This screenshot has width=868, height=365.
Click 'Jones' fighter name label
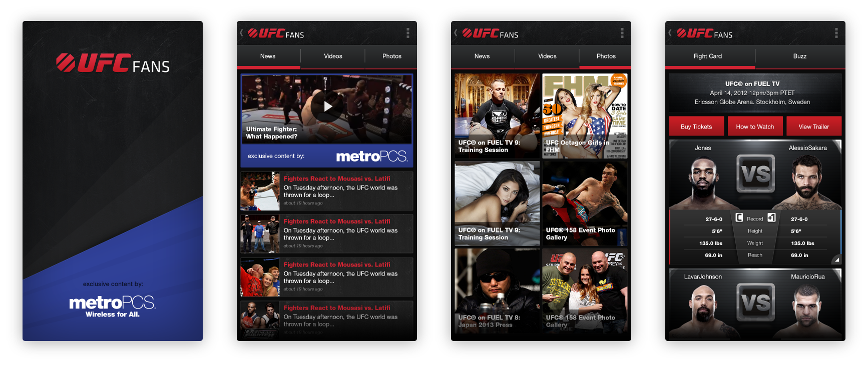click(703, 148)
